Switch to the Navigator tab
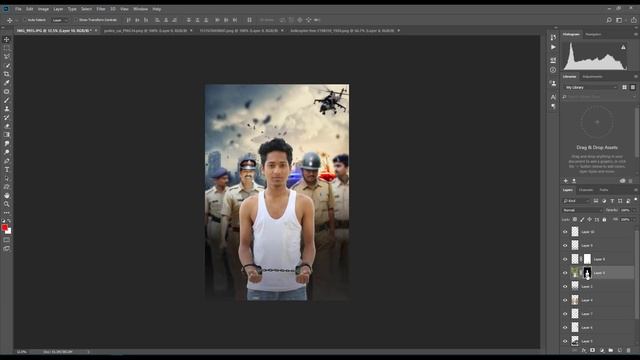 (593, 35)
